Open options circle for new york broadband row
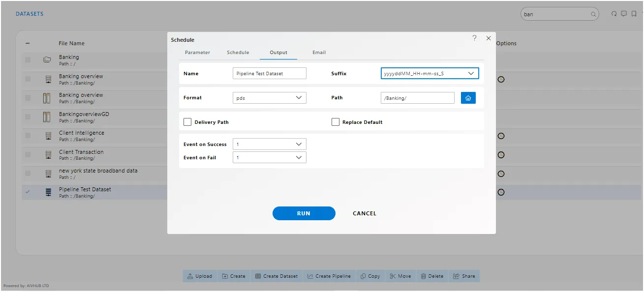 tap(501, 174)
